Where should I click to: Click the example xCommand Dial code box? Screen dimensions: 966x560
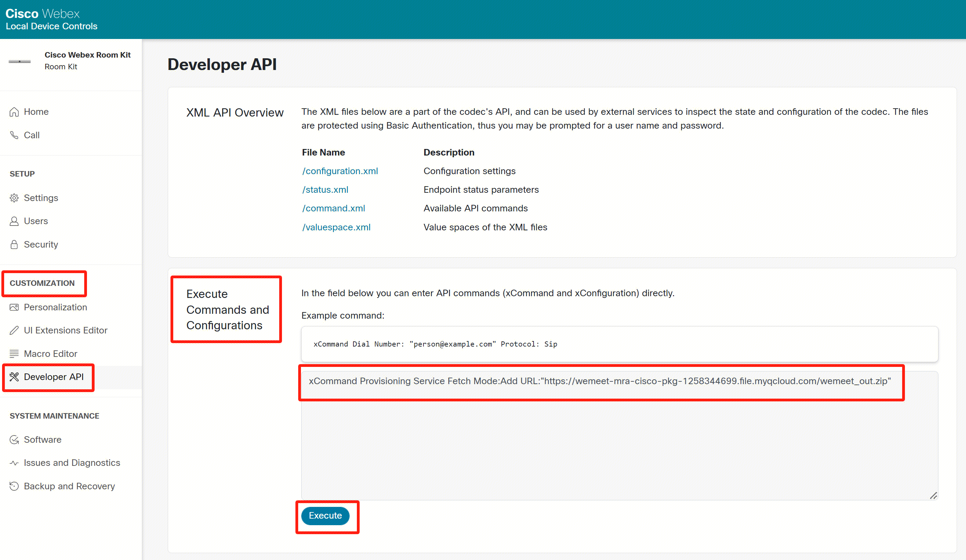619,344
